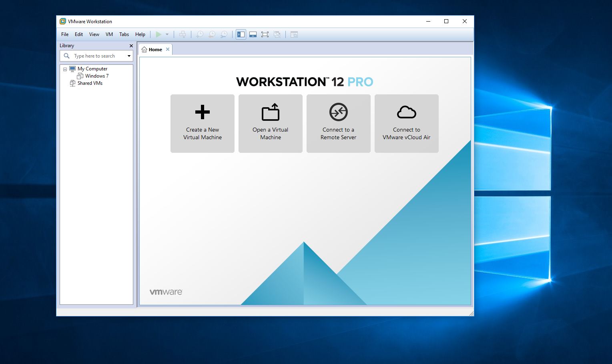Click the Revert to Snapshot icon

(x=212, y=34)
